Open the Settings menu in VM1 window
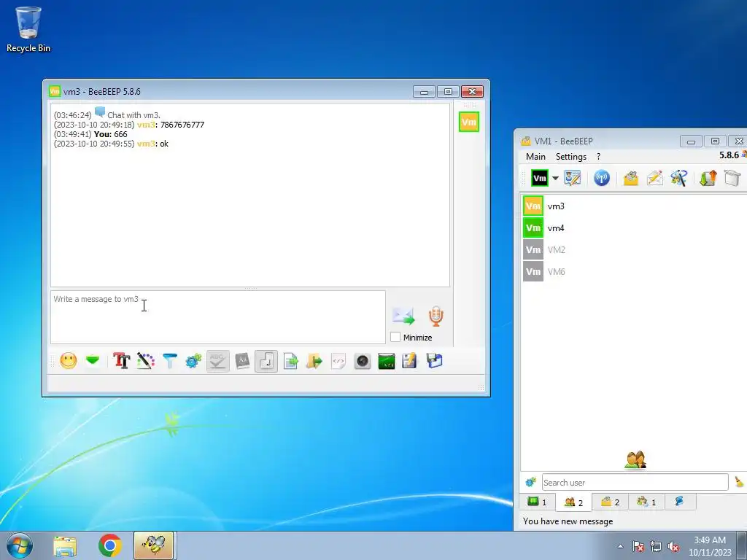747x560 pixels. point(570,157)
